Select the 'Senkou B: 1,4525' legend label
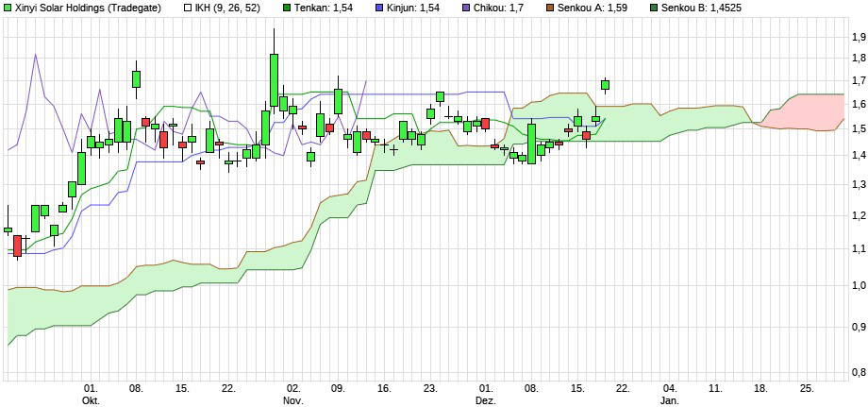The width and height of the screenshot is (868, 407). click(x=701, y=8)
